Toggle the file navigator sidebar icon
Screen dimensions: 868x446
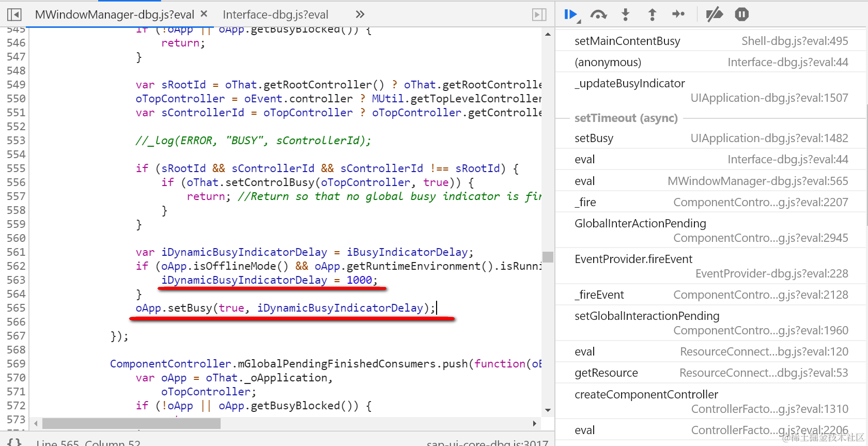coord(14,14)
